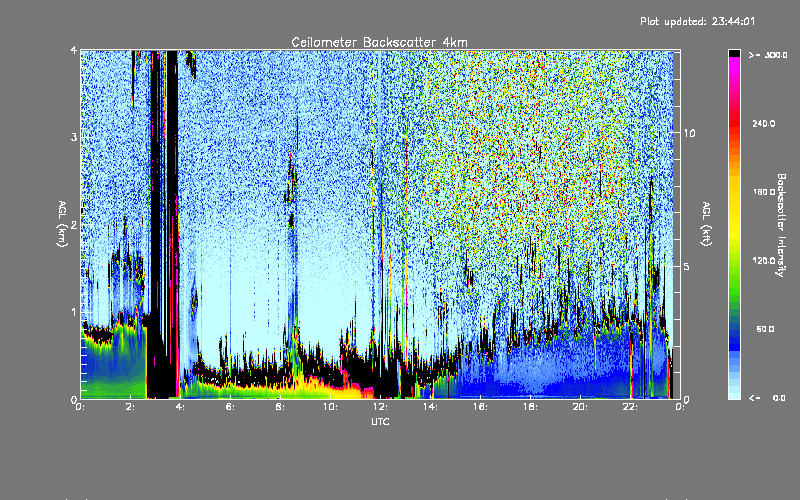800x500 pixels.
Task: Click the "Ceilometer Backscatter 4km" plot title
Action: click(x=379, y=42)
